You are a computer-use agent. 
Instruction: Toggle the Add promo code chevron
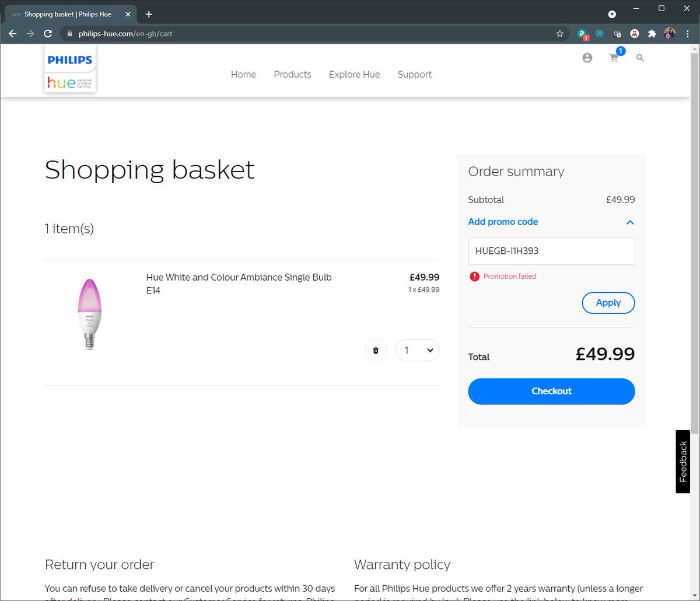click(x=630, y=222)
